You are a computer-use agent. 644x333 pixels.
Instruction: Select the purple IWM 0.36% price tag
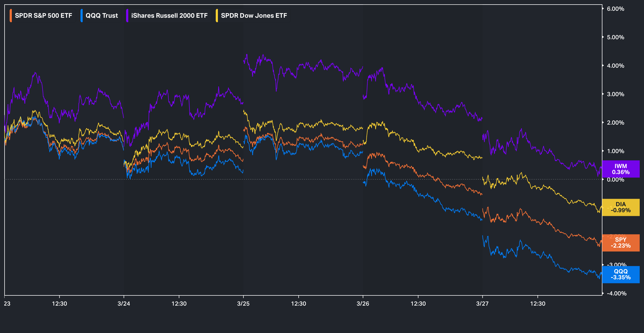[620, 169]
